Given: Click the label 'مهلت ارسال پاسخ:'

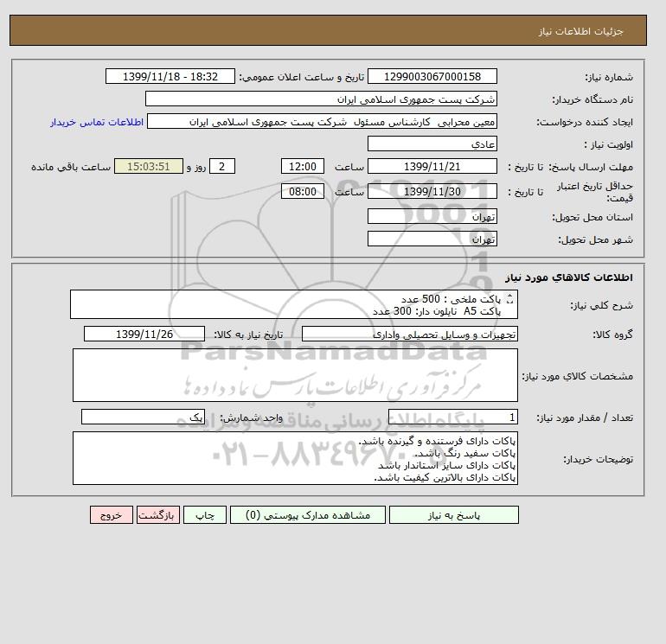Looking at the screenshot, I should pos(591,167).
